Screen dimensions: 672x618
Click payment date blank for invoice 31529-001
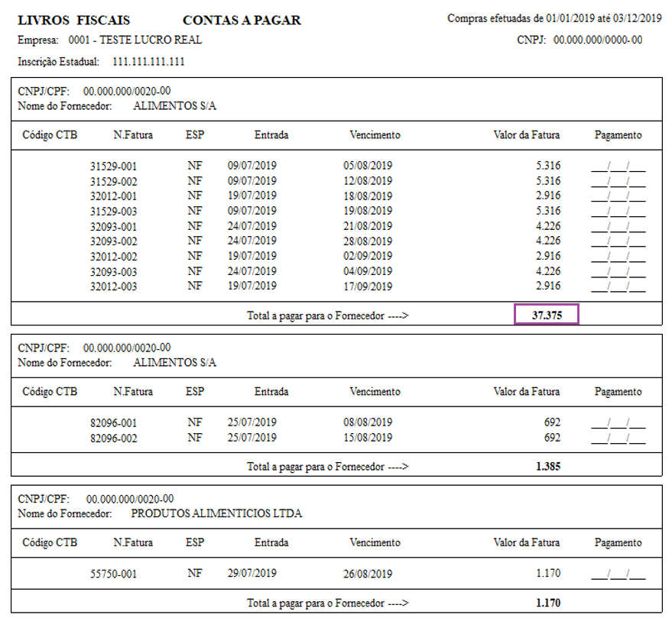(618, 166)
